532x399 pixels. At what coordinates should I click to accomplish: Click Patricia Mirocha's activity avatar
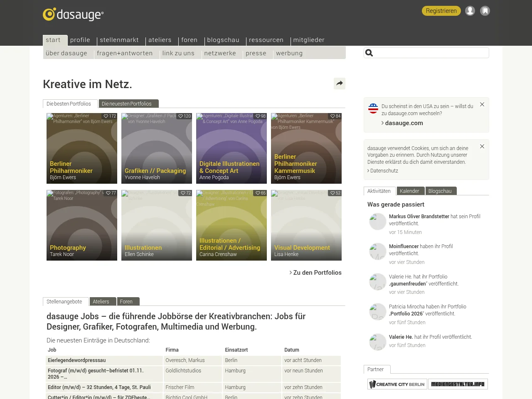(x=378, y=312)
